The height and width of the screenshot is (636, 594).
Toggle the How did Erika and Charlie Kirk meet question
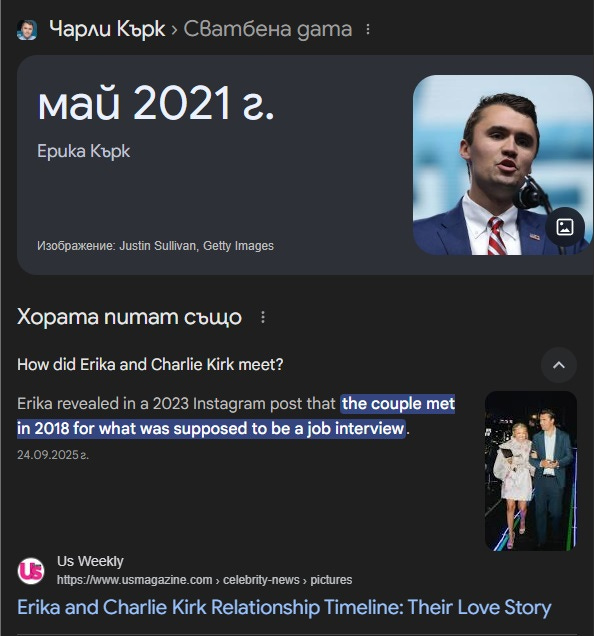coord(150,365)
